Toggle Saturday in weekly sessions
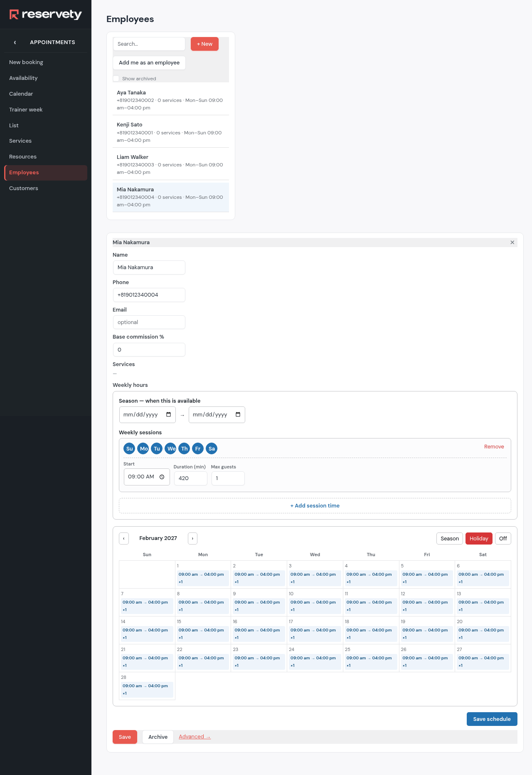The image size is (532, 775). click(212, 448)
